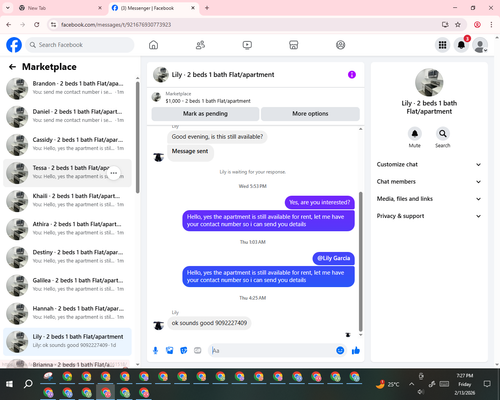Image resolution: width=500 pixels, height=400 pixels.
Task: Expand Media, files and links section
Action: 429,199
